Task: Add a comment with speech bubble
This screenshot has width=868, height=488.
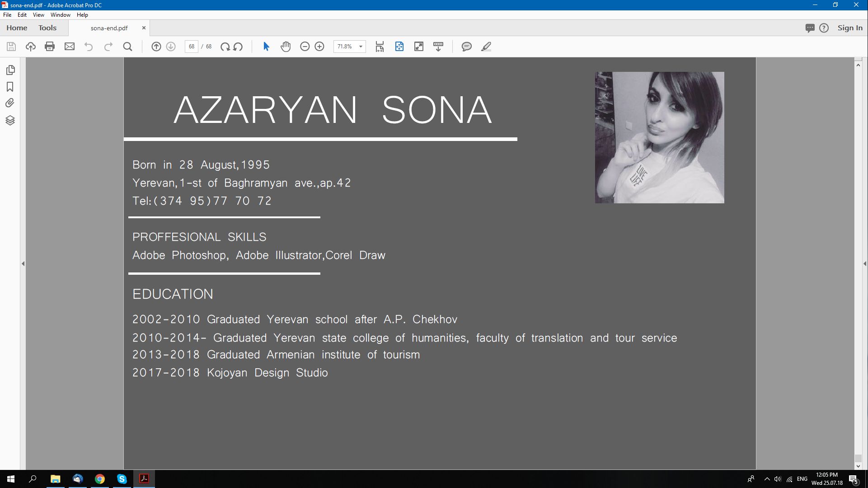Action: tap(467, 47)
